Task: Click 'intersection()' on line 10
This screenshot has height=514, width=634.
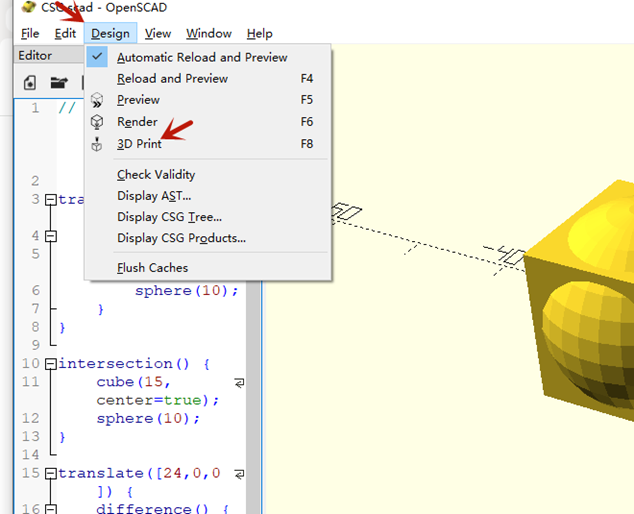Action: point(124,364)
